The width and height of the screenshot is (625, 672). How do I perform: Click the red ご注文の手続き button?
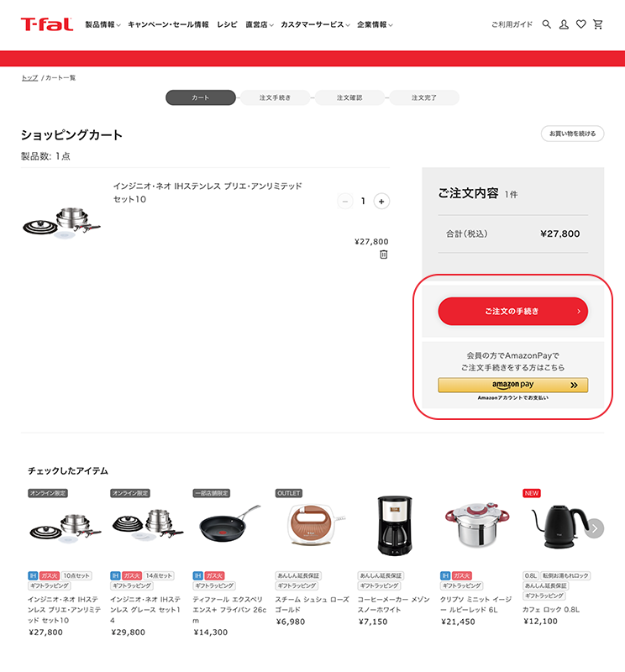coord(512,311)
